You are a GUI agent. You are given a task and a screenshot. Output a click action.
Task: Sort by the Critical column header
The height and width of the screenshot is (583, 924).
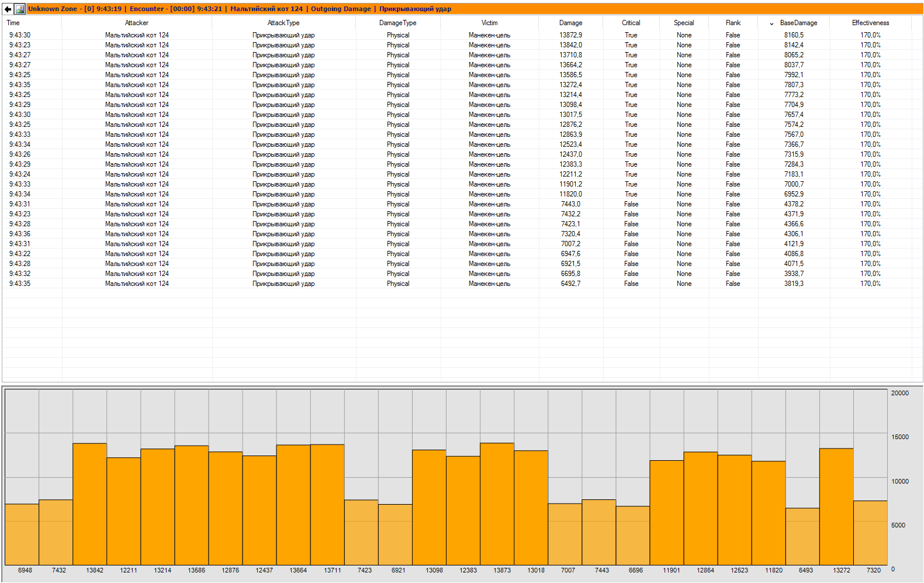(x=631, y=23)
